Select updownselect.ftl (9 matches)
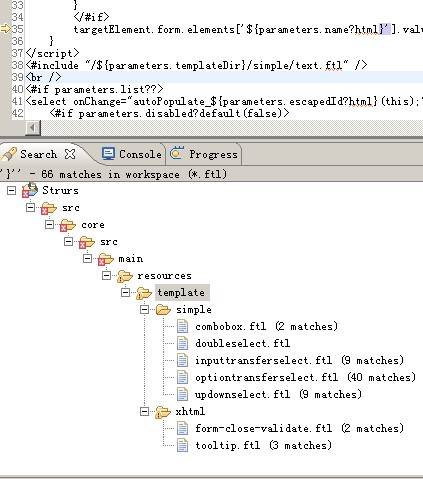The image size is (423, 479). [278, 394]
